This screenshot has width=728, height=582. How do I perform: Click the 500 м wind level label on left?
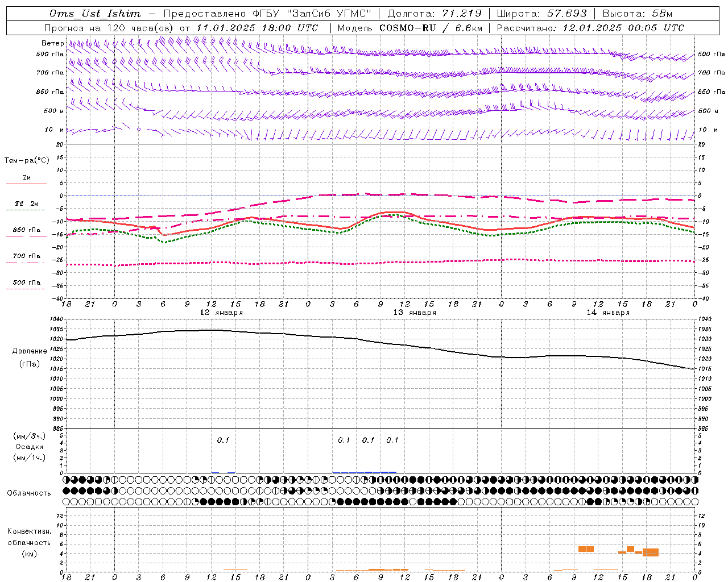click(x=54, y=111)
